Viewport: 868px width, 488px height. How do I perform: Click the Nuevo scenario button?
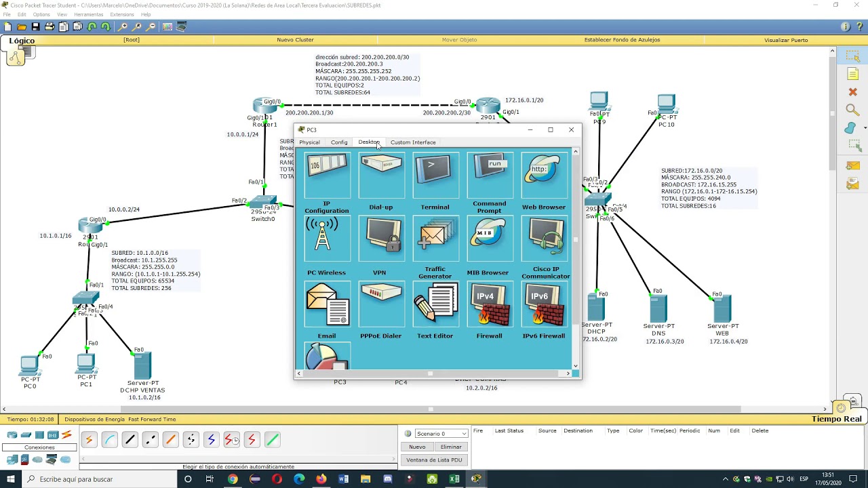[x=417, y=447]
